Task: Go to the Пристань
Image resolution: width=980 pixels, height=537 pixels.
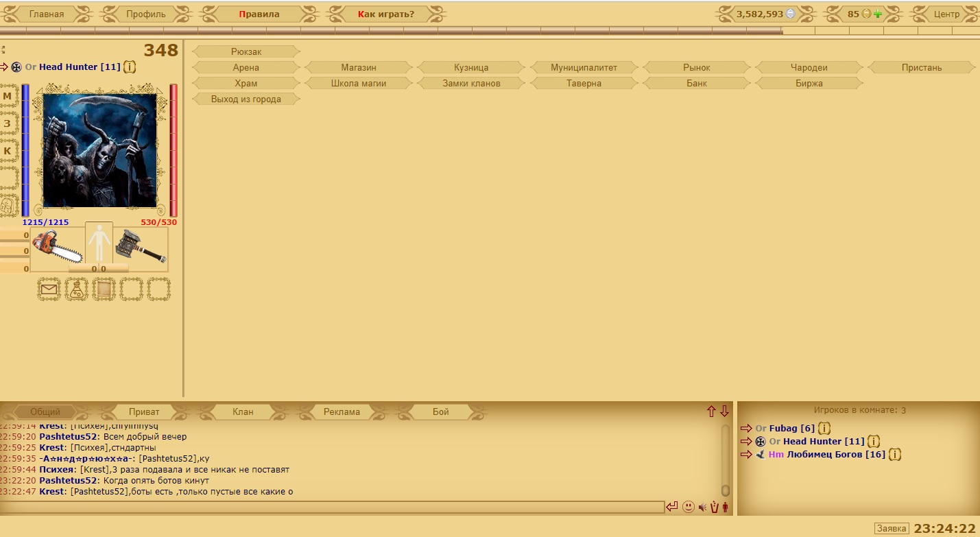Action: pyautogui.click(x=922, y=67)
